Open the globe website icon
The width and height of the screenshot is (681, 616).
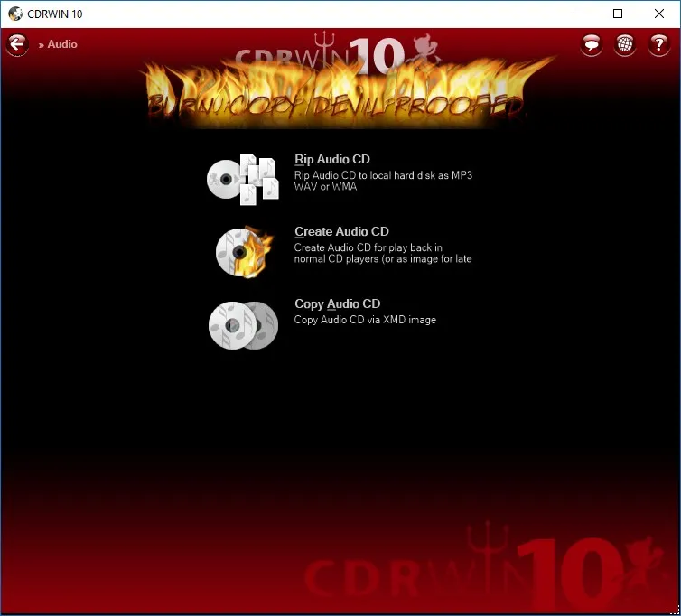[625, 44]
